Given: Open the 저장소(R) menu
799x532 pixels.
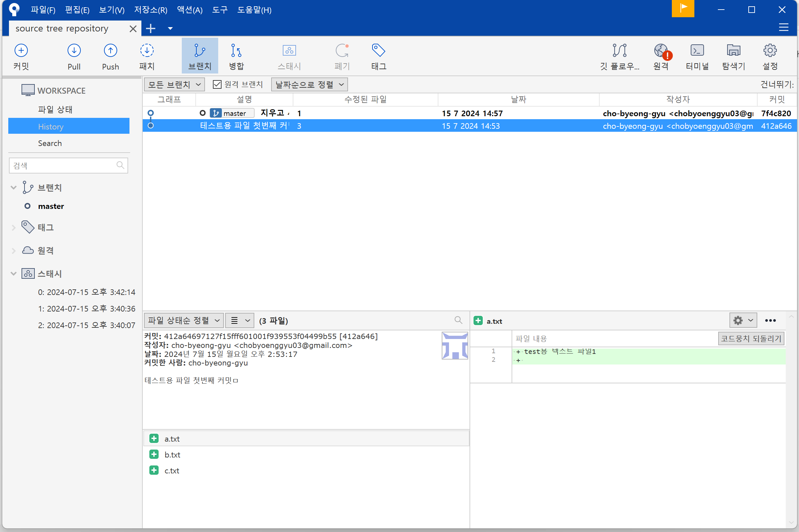Looking at the screenshot, I should 151,10.
